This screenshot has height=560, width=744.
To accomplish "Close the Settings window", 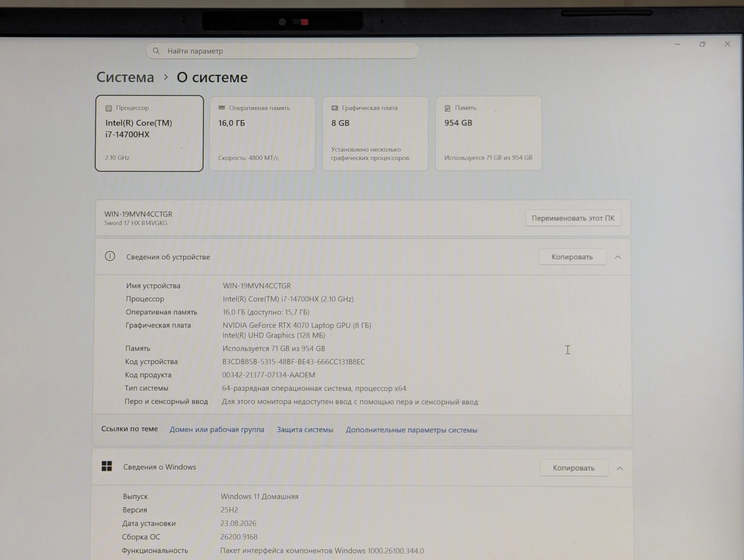I will 727,44.
